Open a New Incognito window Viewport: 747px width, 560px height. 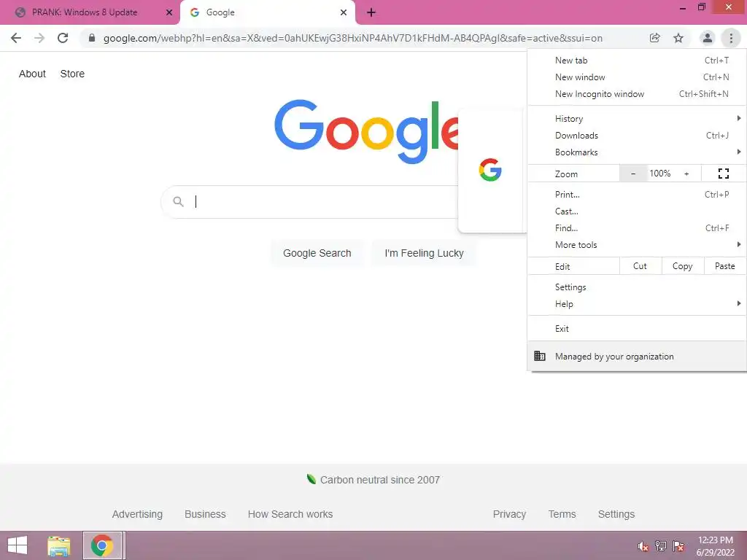coord(636,94)
